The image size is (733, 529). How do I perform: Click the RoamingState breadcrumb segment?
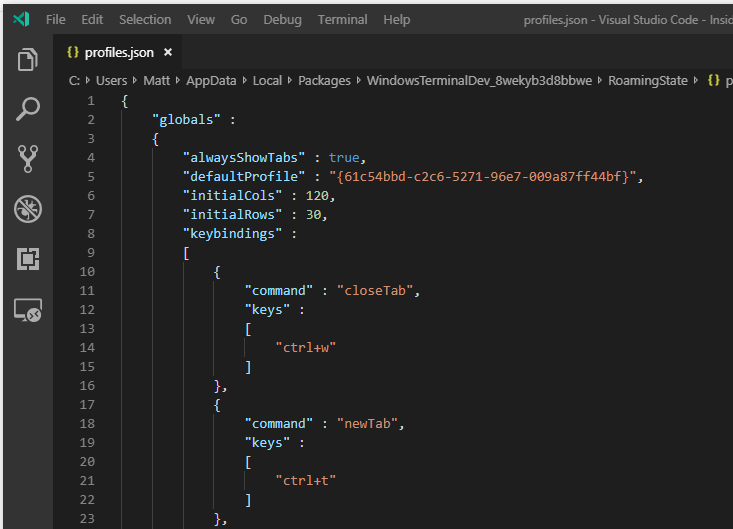click(648, 80)
